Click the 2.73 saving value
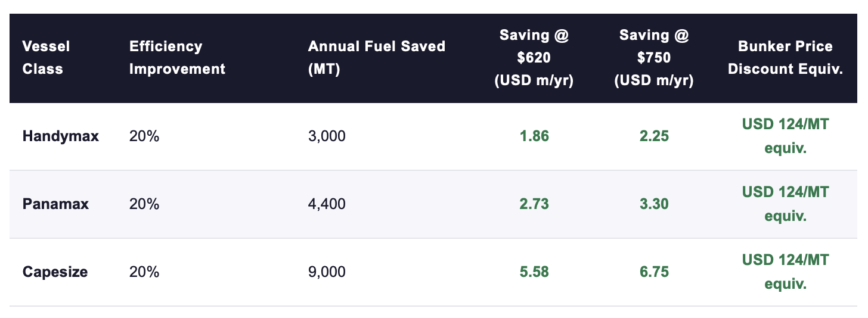 (x=534, y=204)
